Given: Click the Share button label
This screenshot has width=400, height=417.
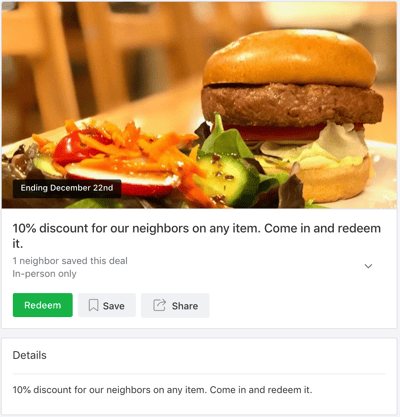Looking at the screenshot, I should point(185,306).
